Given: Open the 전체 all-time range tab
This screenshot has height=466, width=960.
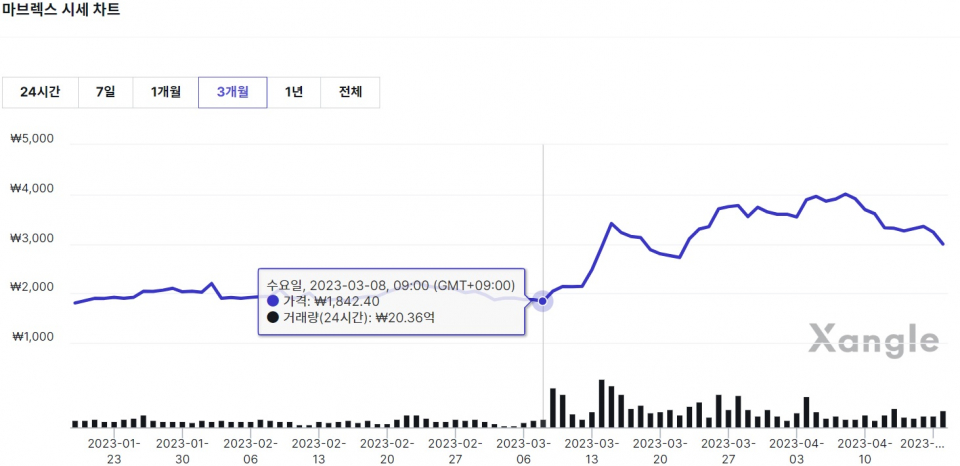Looking at the screenshot, I should pos(350,92).
